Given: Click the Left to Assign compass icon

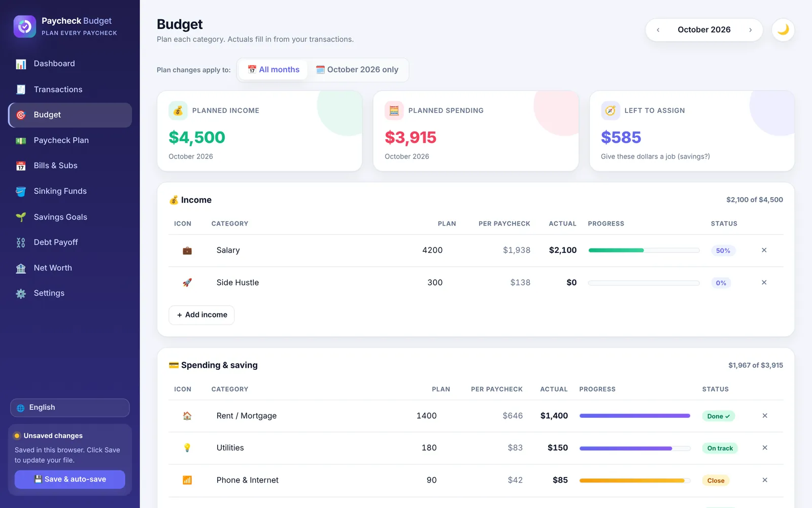Looking at the screenshot, I should tap(611, 111).
